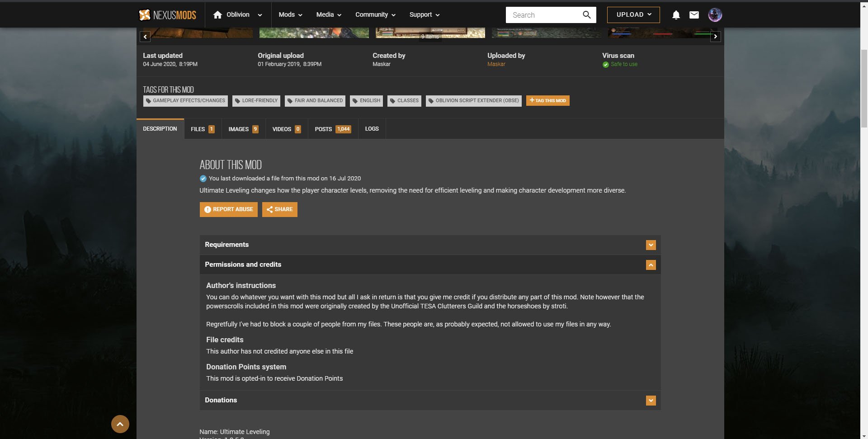Click the Gameplay Effects/Changes tag
This screenshot has width=868, height=439.
click(185, 101)
